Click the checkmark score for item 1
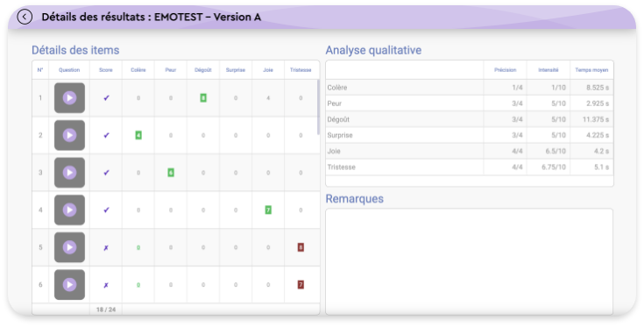644x327 pixels. tap(106, 98)
